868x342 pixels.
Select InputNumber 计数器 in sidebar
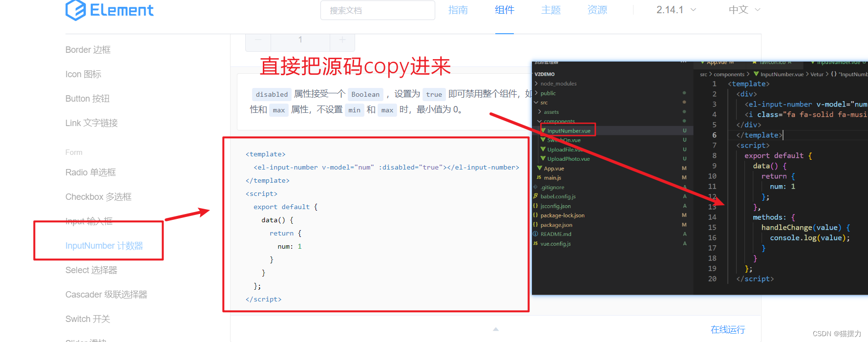click(x=104, y=246)
